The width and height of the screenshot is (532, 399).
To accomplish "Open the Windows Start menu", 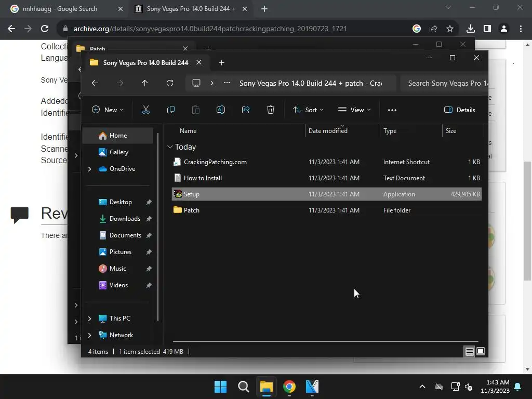I will pos(220,387).
